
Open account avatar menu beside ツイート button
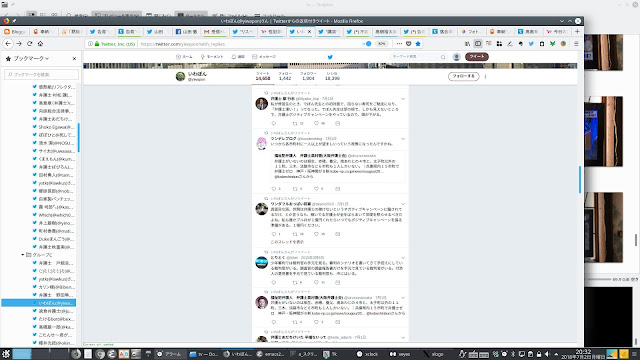pos(456,57)
